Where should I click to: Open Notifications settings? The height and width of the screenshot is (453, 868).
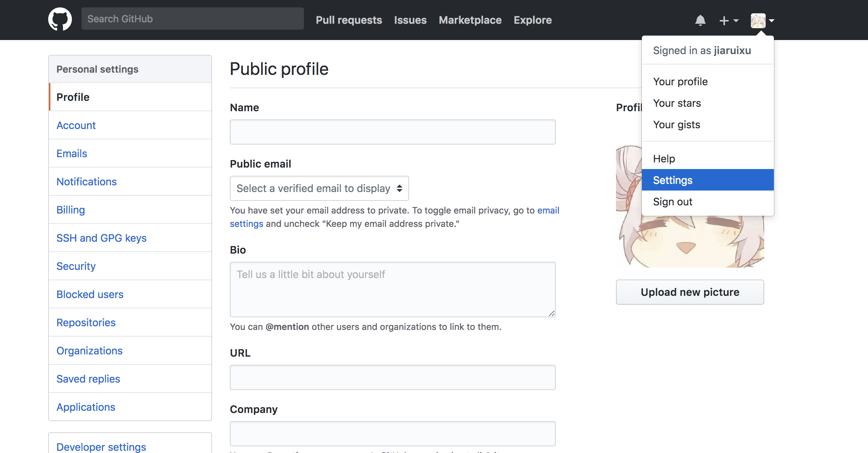coord(130,182)
